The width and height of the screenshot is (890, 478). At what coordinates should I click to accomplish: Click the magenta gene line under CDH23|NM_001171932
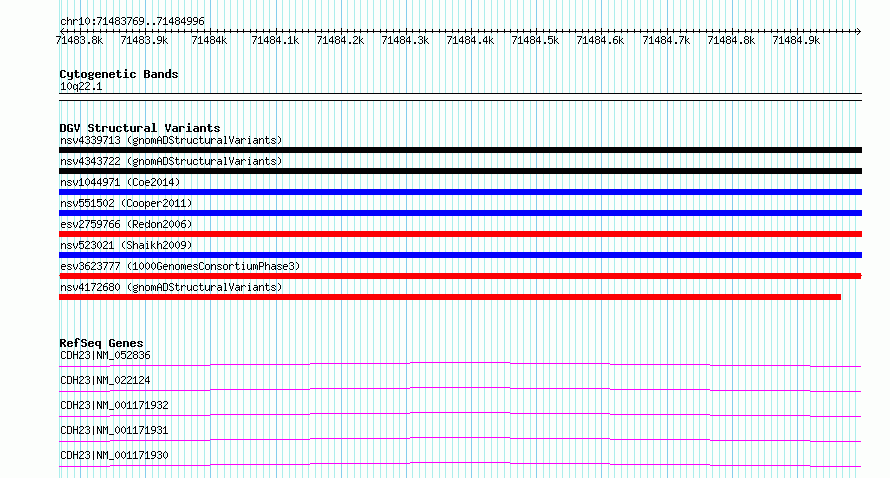point(460,413)
